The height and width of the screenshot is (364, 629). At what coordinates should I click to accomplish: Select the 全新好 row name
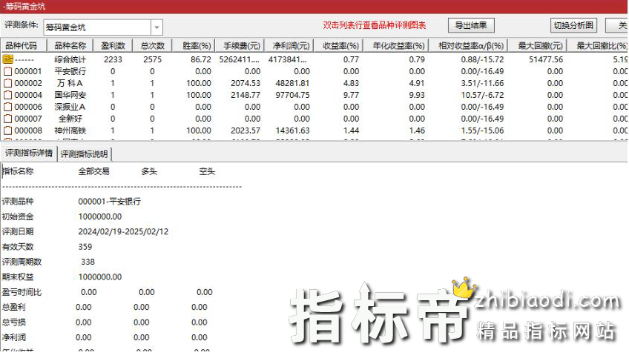click(70, 119)
